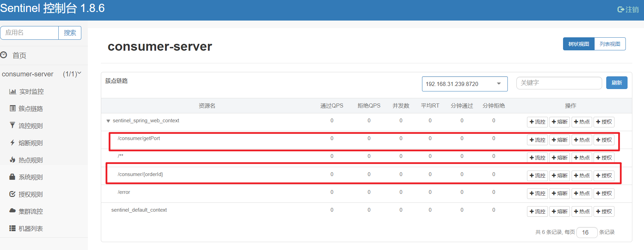This screenshot has height=250, width=644.
Task: Open 机器列表 menu item
Action: pyautogui.click(x=31, y=228)
